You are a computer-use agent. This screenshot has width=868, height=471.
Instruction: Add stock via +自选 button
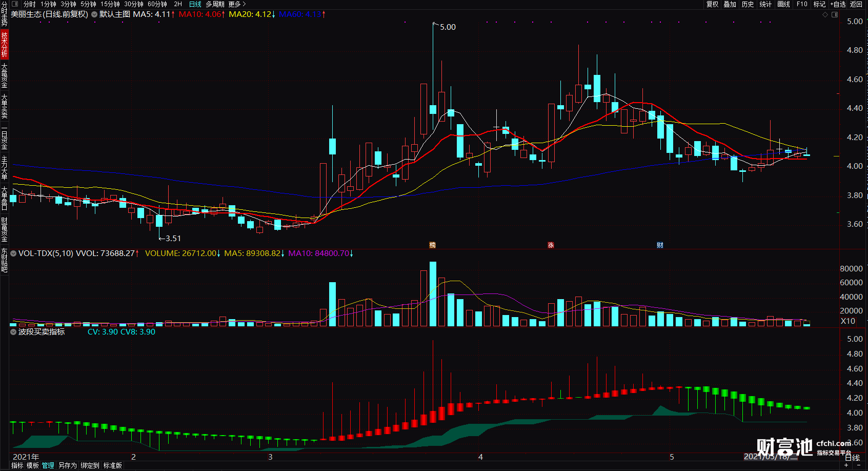tap(838, 4)
